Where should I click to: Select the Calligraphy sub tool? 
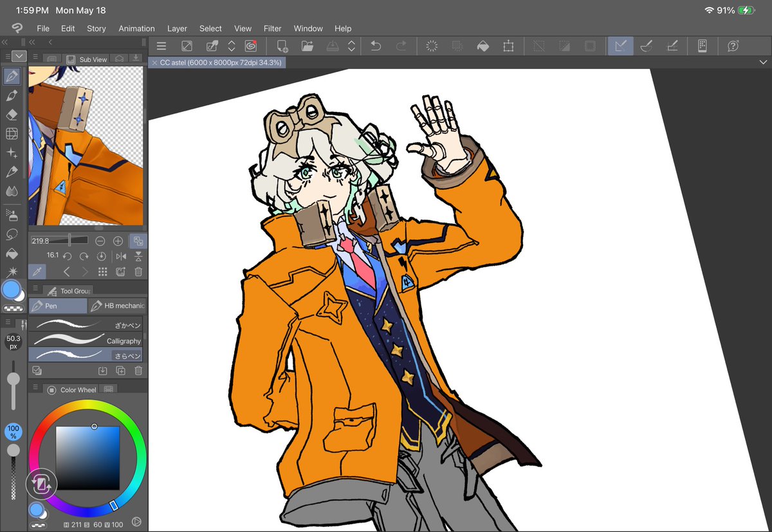[86, 339]
